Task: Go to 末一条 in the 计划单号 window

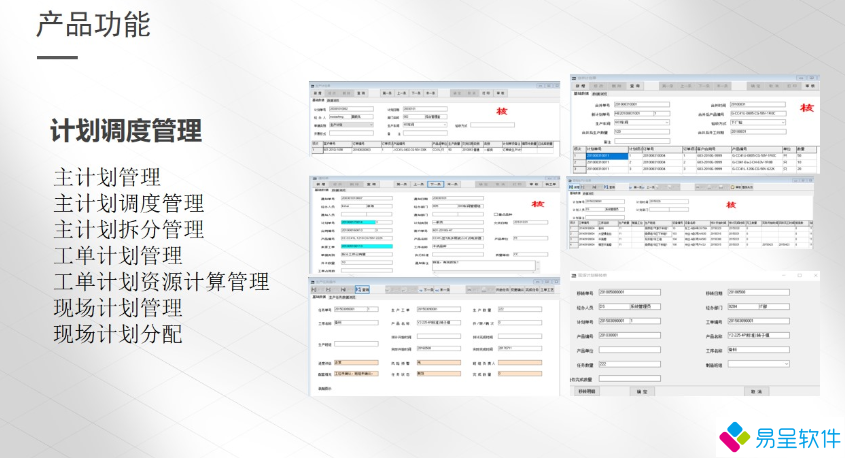Action: (430, 93)
